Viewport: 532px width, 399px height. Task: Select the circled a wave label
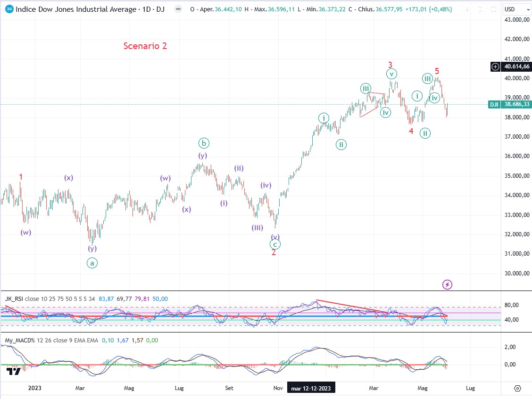[92, 263]
